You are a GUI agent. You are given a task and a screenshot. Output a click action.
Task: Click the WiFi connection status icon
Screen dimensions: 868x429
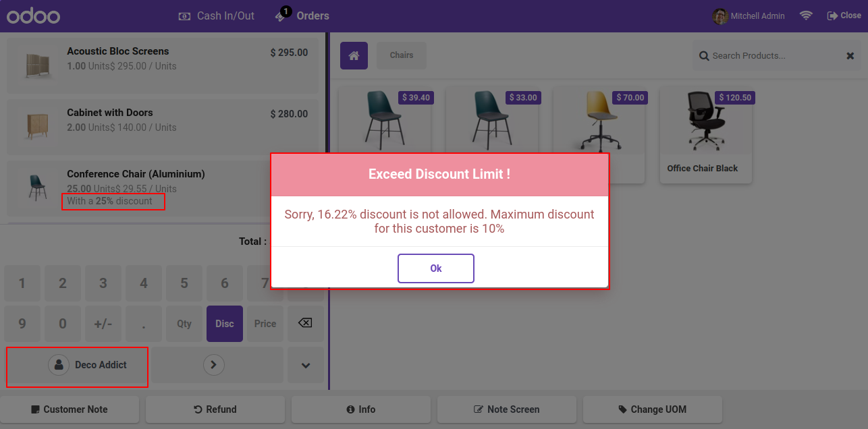[x=806, y=16]
